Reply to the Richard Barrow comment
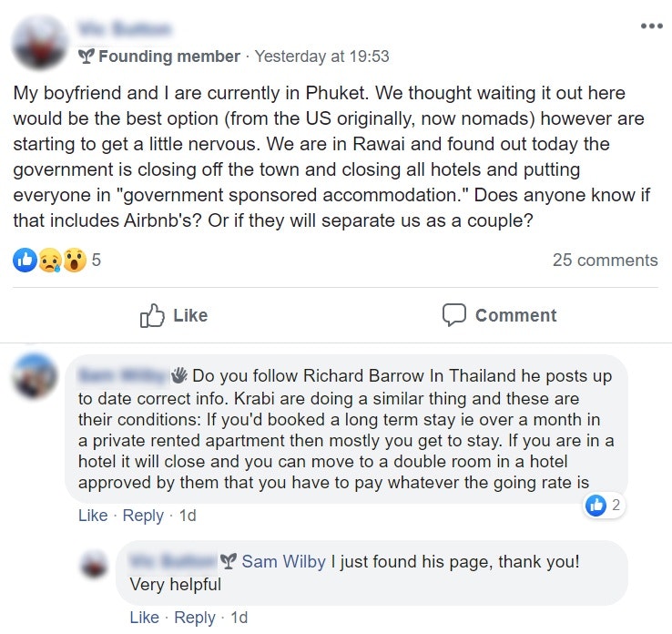 point(143,516)
